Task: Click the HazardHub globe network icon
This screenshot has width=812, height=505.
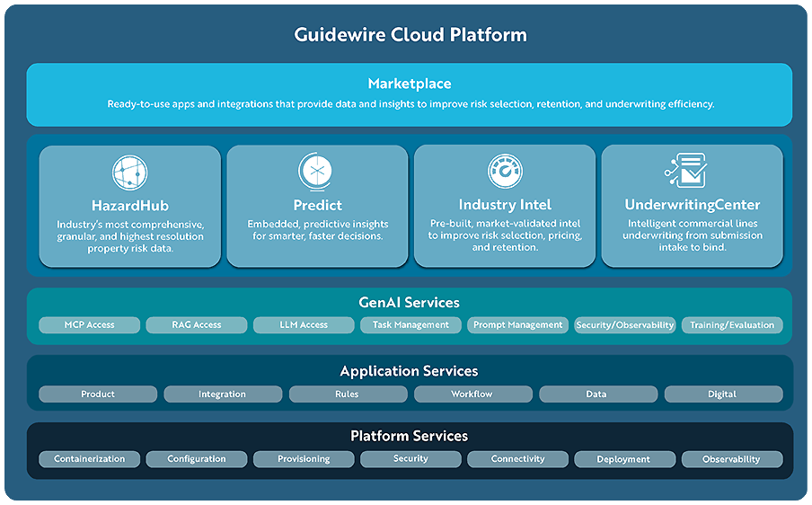Action: pyautogui.click(x=130, y=172)
